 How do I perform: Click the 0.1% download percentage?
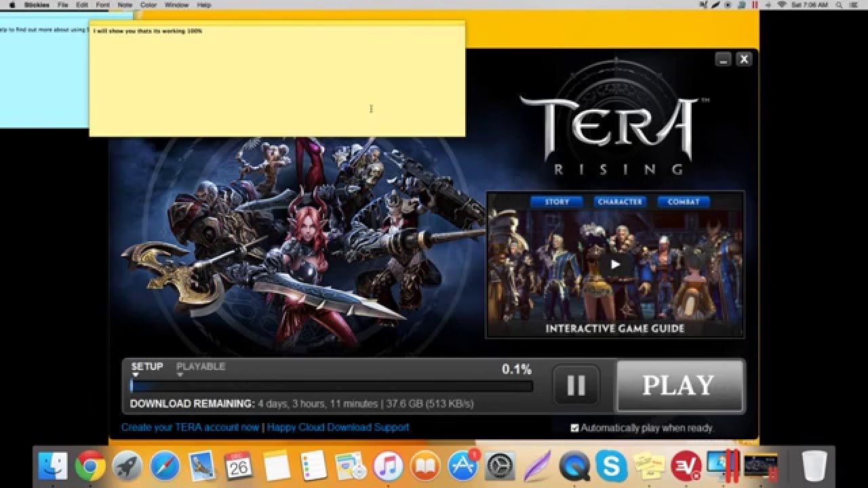(517, 369)
